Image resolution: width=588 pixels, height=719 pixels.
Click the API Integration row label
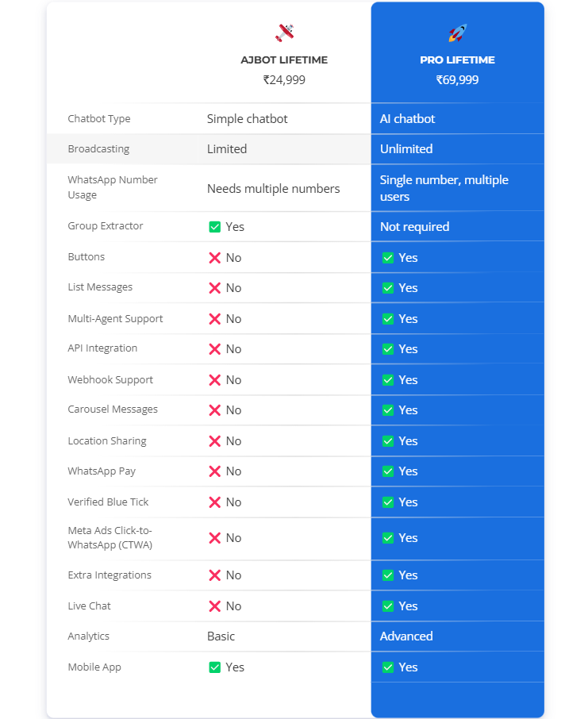(x=102, y=348)
